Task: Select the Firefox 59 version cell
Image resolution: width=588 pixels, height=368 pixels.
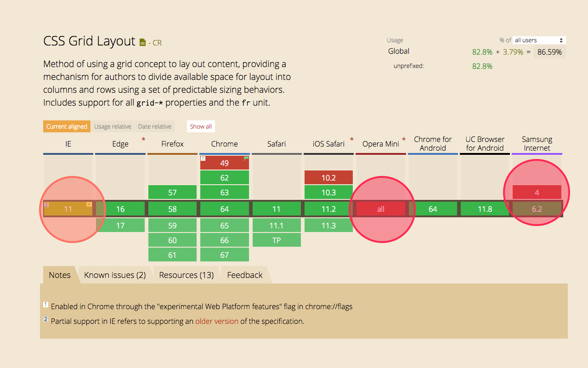Action: [x=172, y=226]
